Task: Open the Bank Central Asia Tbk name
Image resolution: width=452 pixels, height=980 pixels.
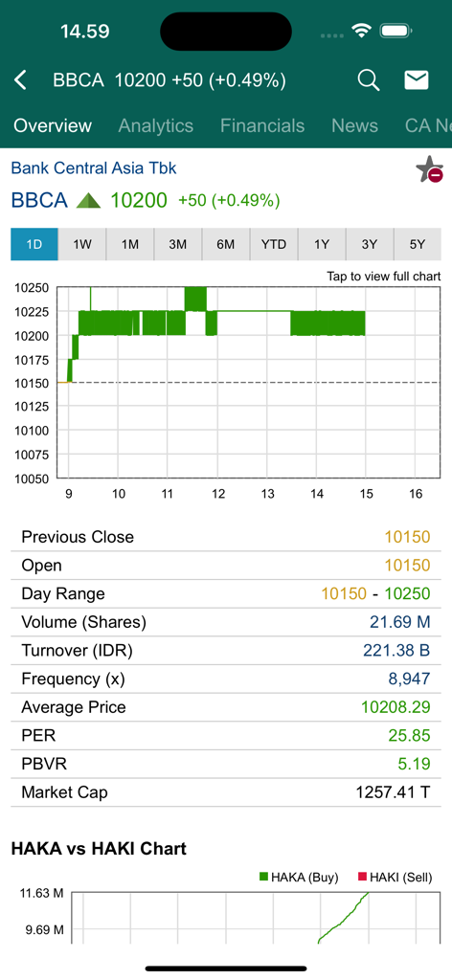Action: click(x=94, y=167)
